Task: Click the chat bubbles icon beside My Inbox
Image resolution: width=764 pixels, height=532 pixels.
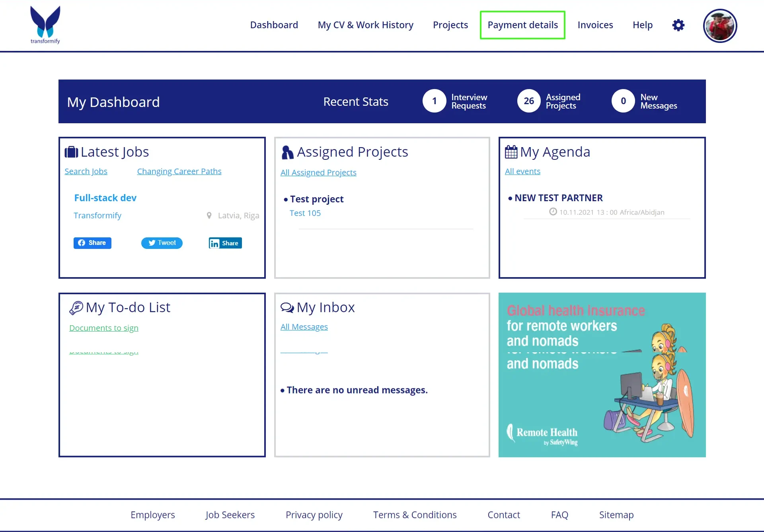Action: (287, 307)
